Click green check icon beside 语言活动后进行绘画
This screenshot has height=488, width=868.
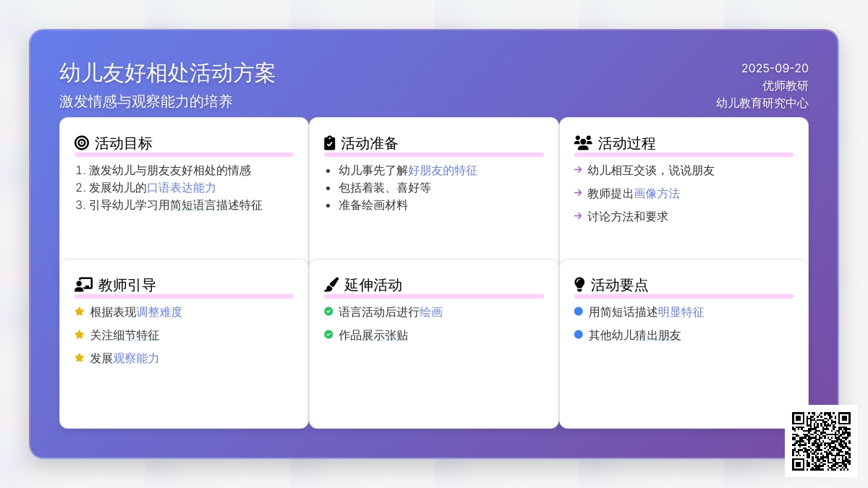tap(328, 312)
